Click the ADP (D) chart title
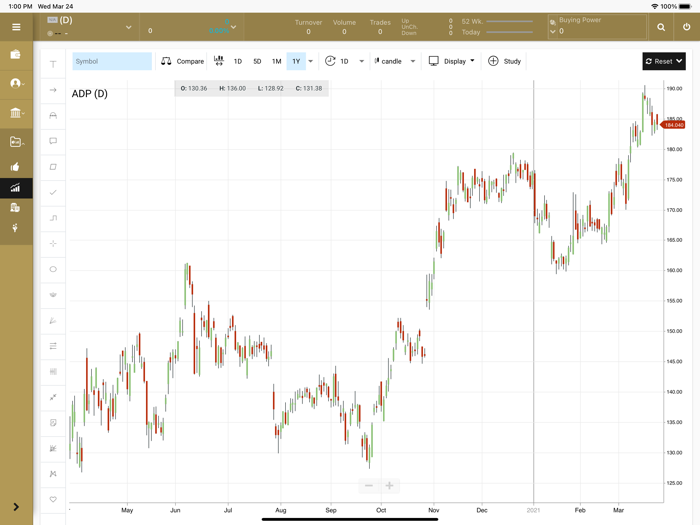This screenshot has height=525, width=700. tap(90, 94)
